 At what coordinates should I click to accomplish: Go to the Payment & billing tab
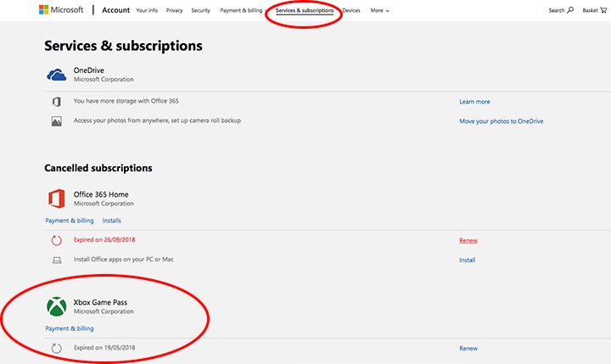coord(243,10)
